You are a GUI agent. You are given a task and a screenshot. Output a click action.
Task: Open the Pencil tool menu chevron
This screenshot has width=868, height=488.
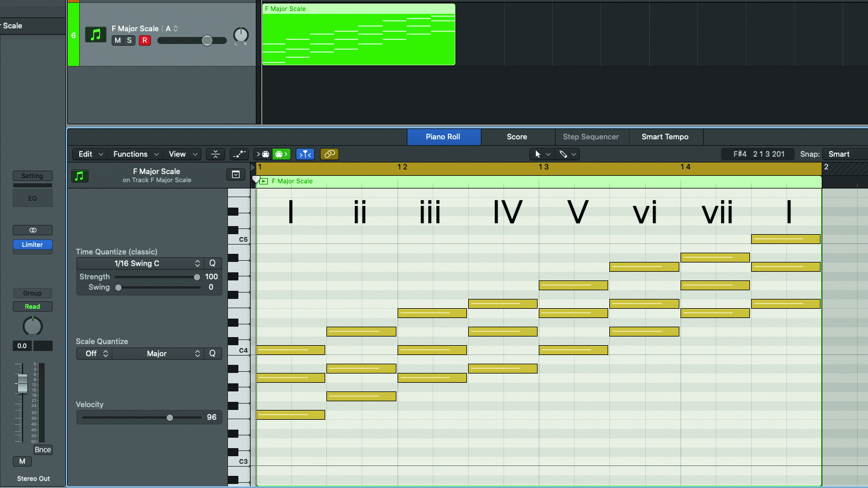tap(573, 154)
